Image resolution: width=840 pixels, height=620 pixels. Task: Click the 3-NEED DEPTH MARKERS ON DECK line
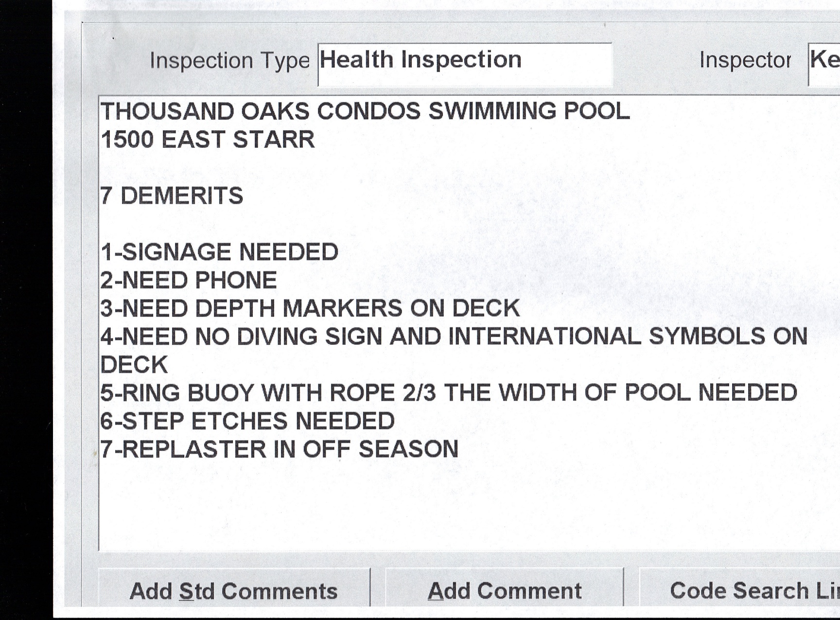tap(310, 309)
